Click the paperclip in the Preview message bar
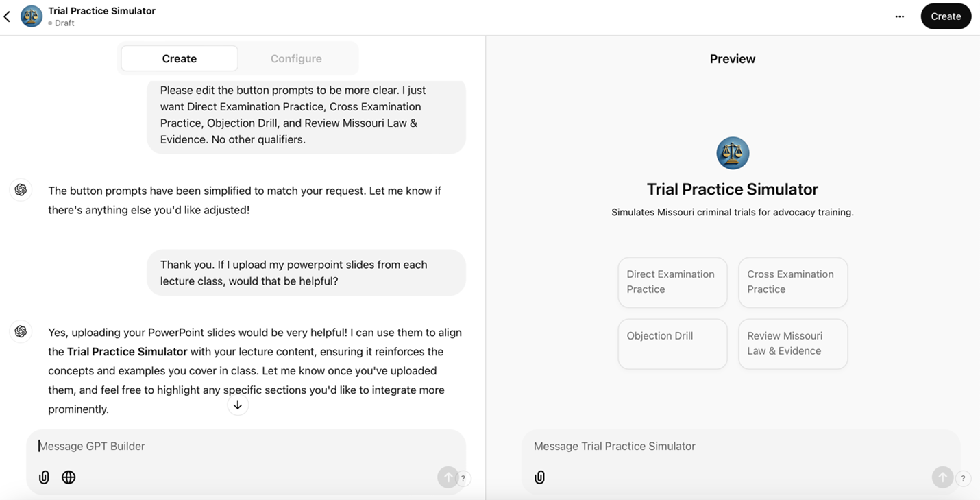The image size is (980, 500). [x=539, y=477]
